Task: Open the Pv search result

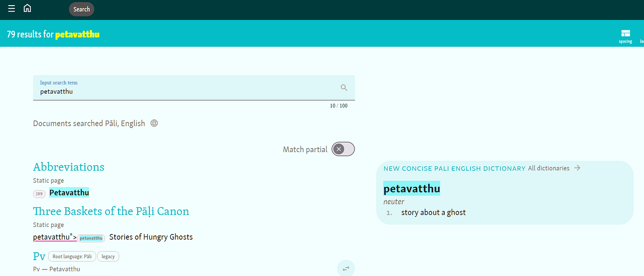Action: tap(39, 256)
